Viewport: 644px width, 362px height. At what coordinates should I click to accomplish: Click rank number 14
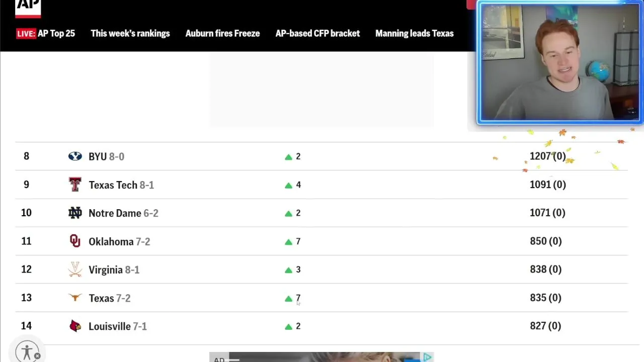(x=26, y=326)
